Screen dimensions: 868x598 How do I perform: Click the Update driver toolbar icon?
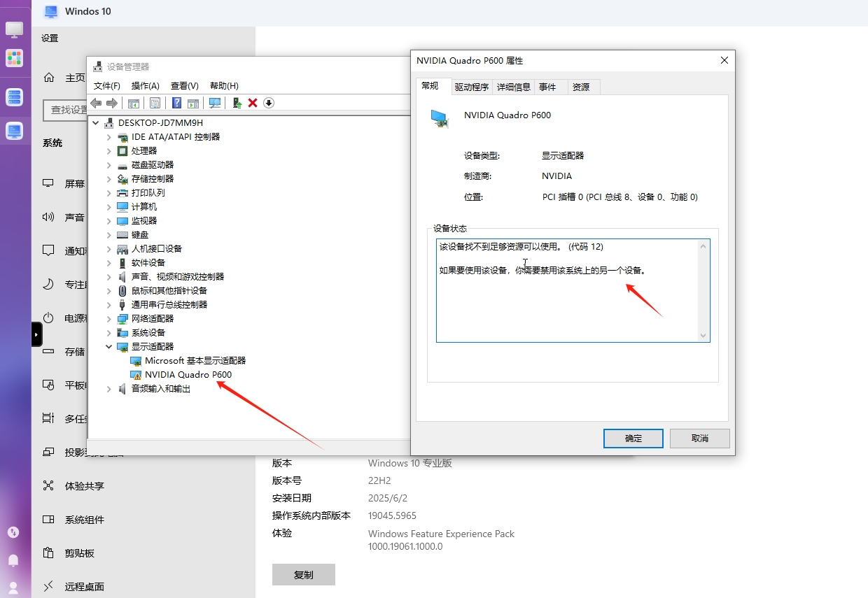coord(237,103)
